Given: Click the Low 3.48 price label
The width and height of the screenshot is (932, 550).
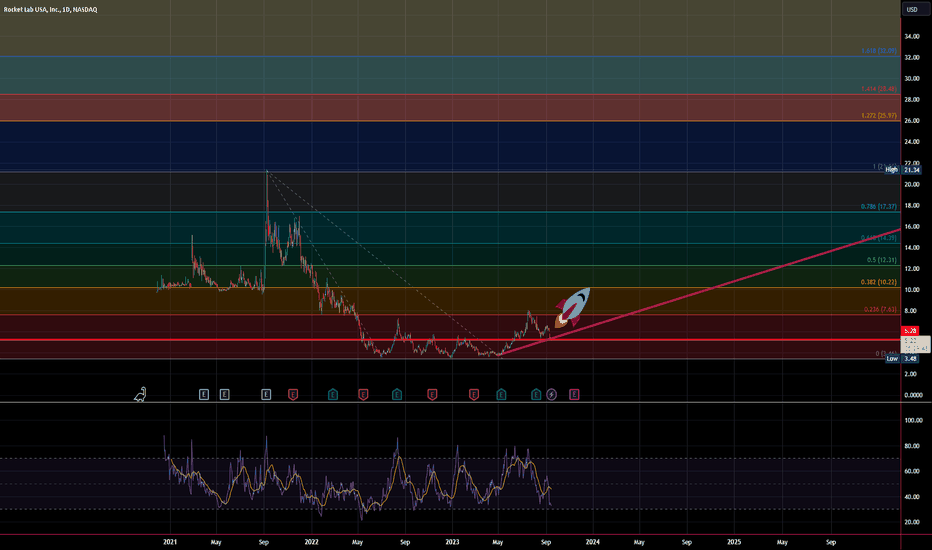Looking at the screenshot, I should pyautogui.click(x=902, y=359).
